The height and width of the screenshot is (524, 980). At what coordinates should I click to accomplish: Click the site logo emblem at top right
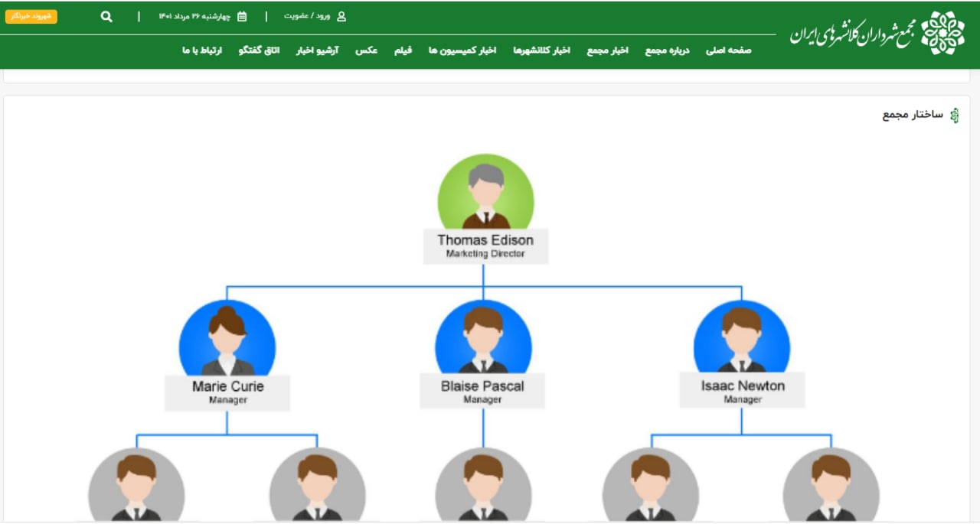click(x=942, y=33)
